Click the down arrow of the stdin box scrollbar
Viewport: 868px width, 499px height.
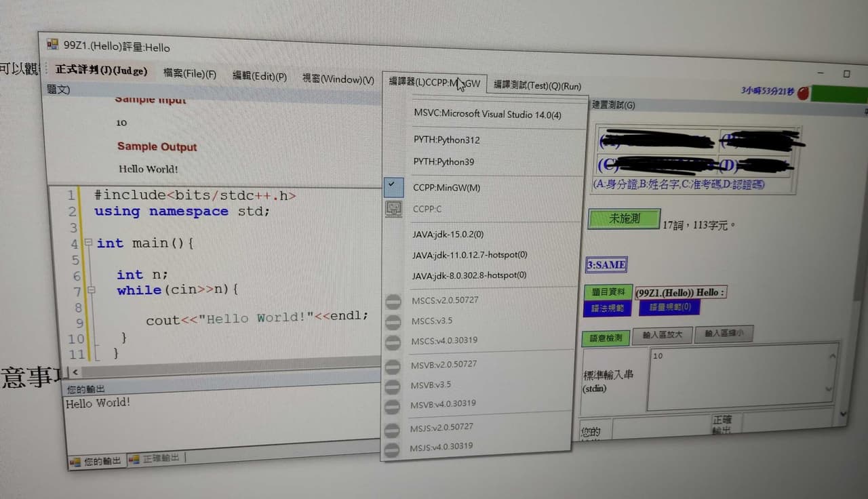click(828, 390)
